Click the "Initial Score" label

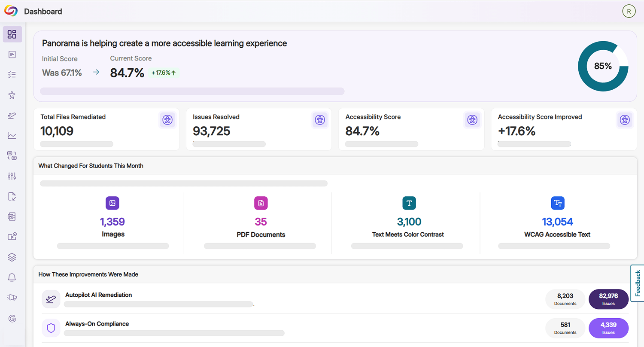(x=60, y=59)
